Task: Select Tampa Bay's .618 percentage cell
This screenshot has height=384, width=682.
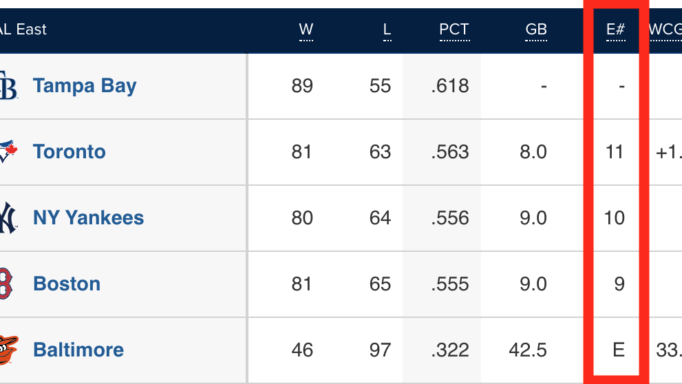Action: [450, 86]
